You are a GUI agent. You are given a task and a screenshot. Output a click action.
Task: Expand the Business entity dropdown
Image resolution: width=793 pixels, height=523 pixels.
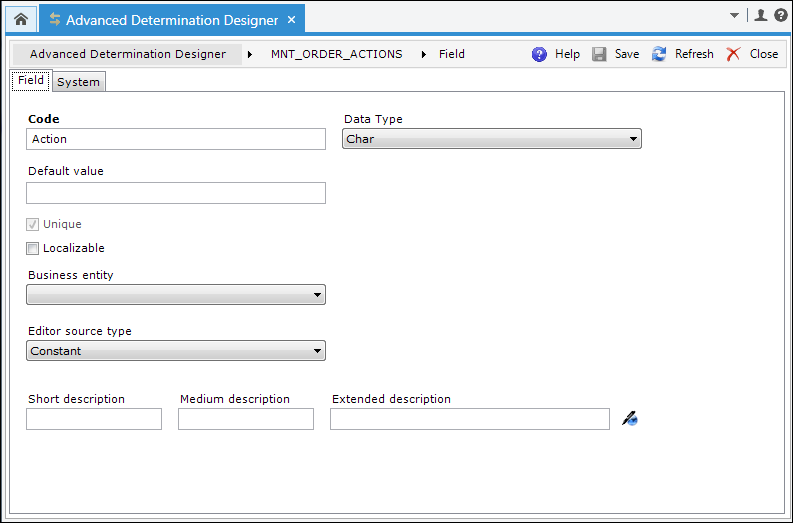point(176,294)
